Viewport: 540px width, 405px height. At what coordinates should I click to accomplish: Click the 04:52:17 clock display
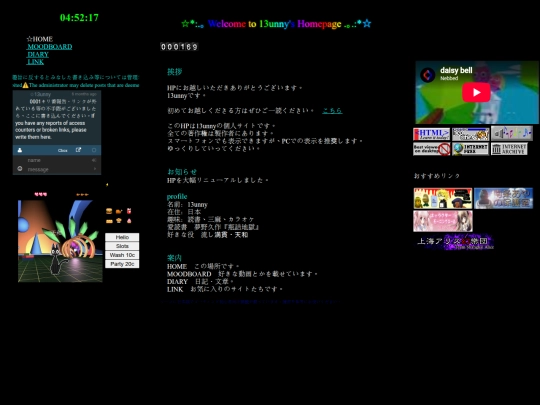(79, 18)
